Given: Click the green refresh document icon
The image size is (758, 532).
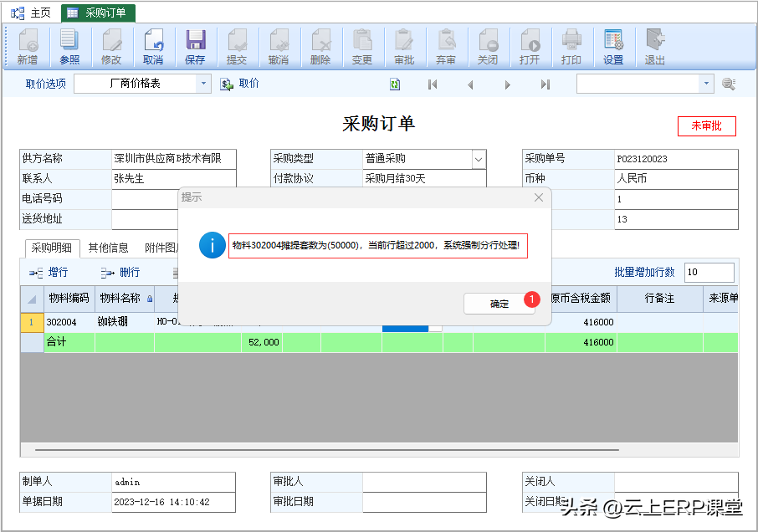Looking at the screenshot, I should click(x=395, y=84).
